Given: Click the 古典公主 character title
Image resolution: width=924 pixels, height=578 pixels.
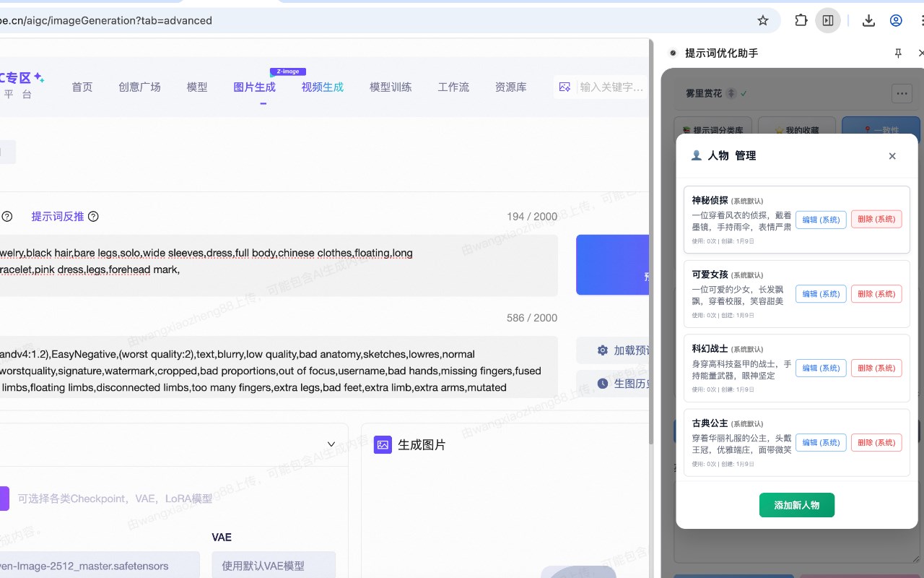Looking at the screenshot, I should [710, 423].
